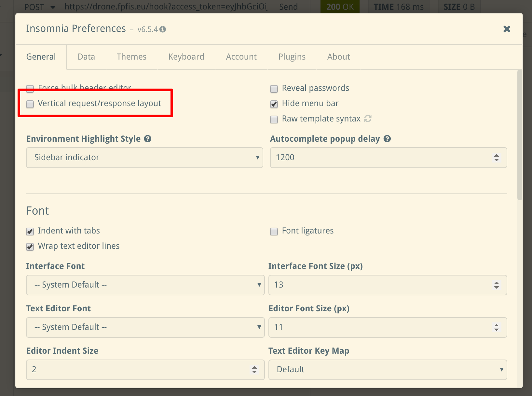Click the Autocomplete popup delay stepper arrows
Image resolution: width=532 pixels, height=396 pixels.
[x=497, y=158]
